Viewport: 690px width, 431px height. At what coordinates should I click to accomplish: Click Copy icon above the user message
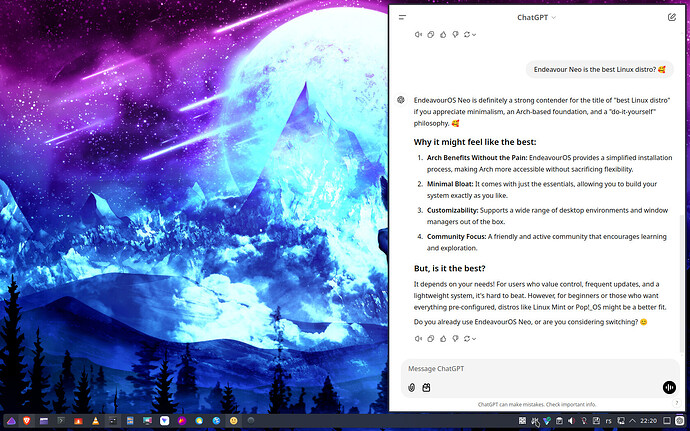431,34
